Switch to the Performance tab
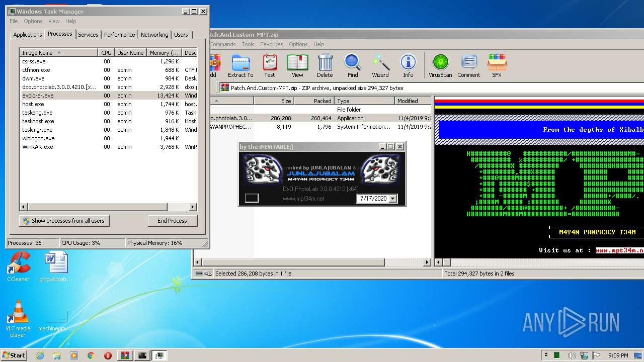The image size is (644, 362). [x=120, y=35]
